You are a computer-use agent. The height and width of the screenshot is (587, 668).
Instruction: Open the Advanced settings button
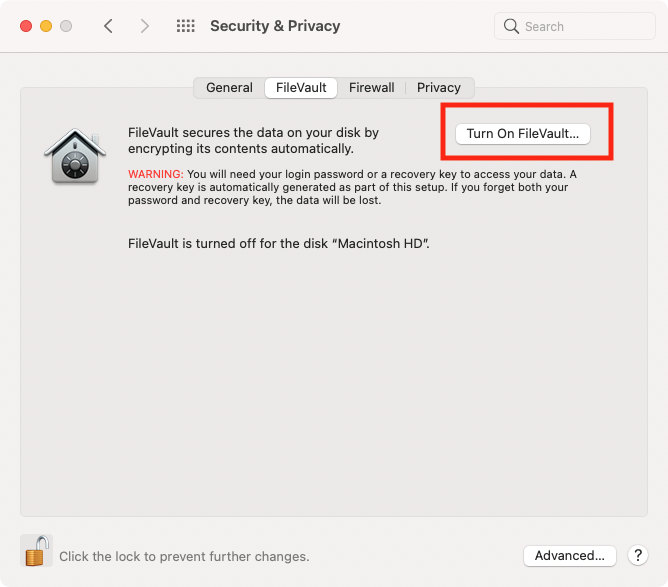coord(570,555)
